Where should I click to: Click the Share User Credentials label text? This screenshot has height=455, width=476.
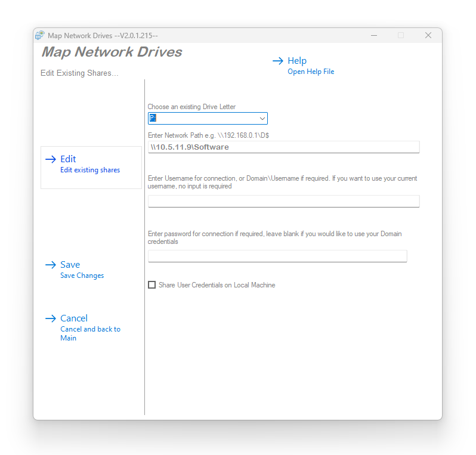pos(217,285)
